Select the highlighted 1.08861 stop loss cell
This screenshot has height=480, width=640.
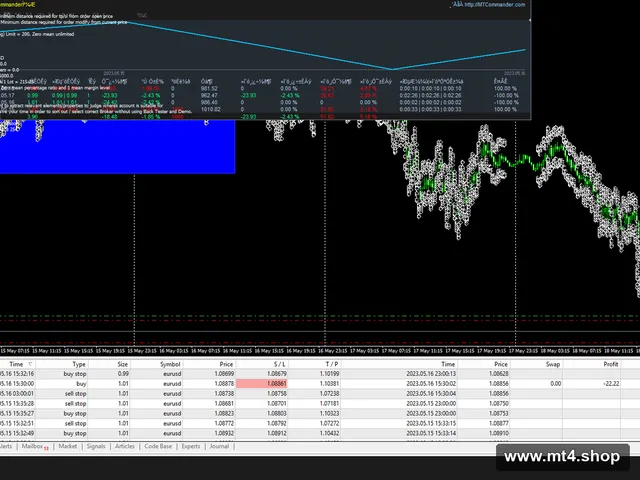[262, 384]
